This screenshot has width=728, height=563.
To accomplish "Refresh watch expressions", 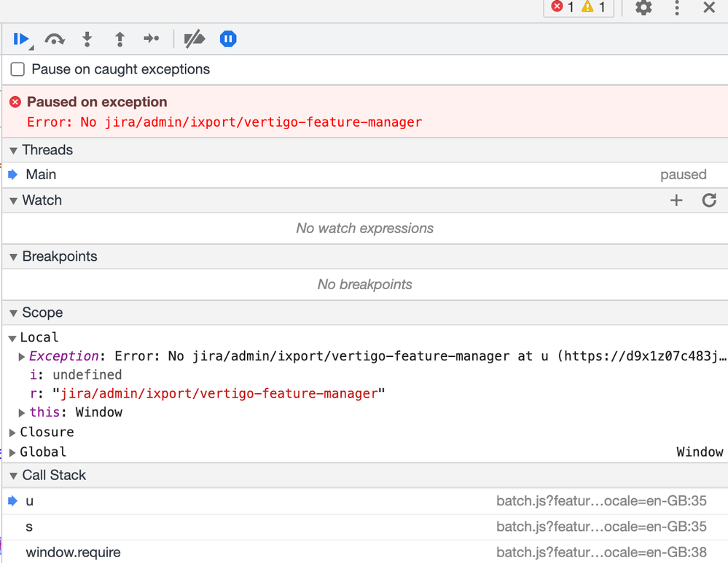I will [x=709, y=200].
